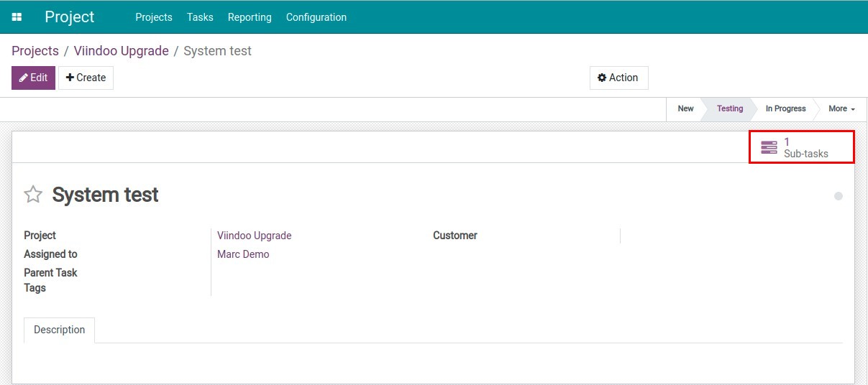Navigate to Viindoo Upgrade in breadcrumb

coord(121,51)
